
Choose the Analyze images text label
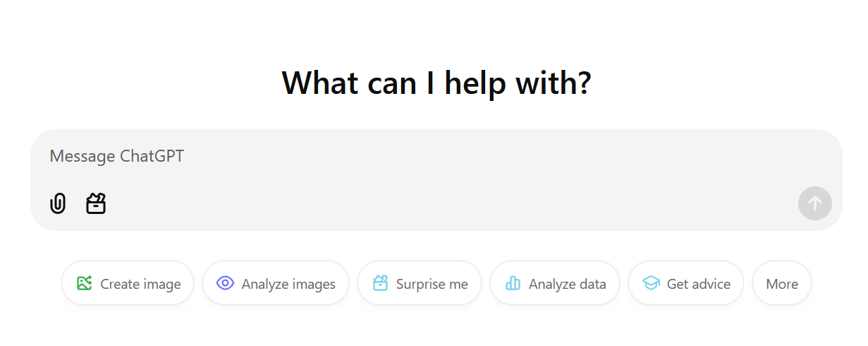(x=288, y=284)
